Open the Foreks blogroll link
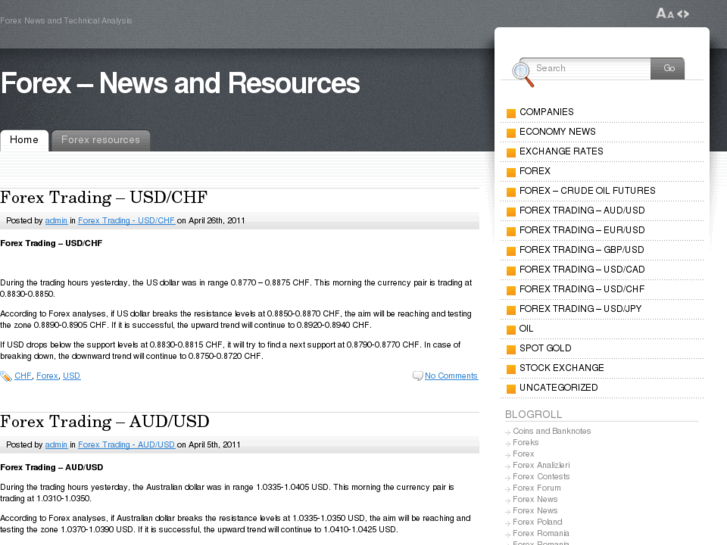This screenshot has height=545, width=727. point(526,442)
